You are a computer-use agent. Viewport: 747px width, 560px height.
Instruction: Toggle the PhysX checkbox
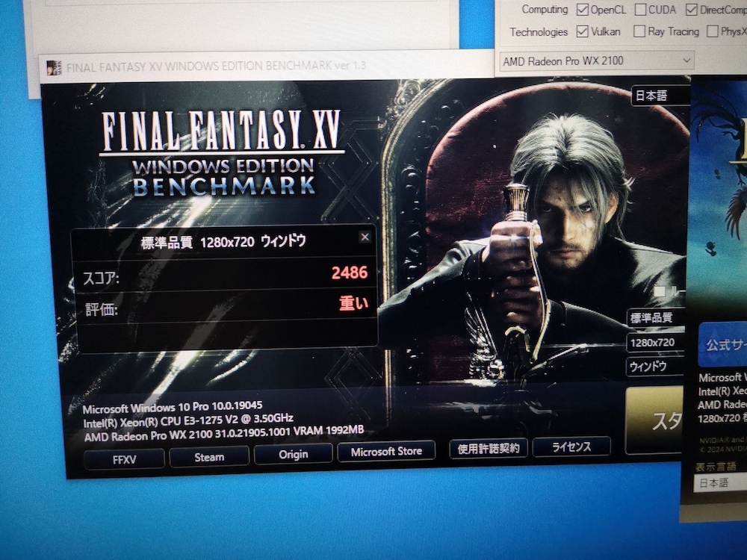[712, 31]
